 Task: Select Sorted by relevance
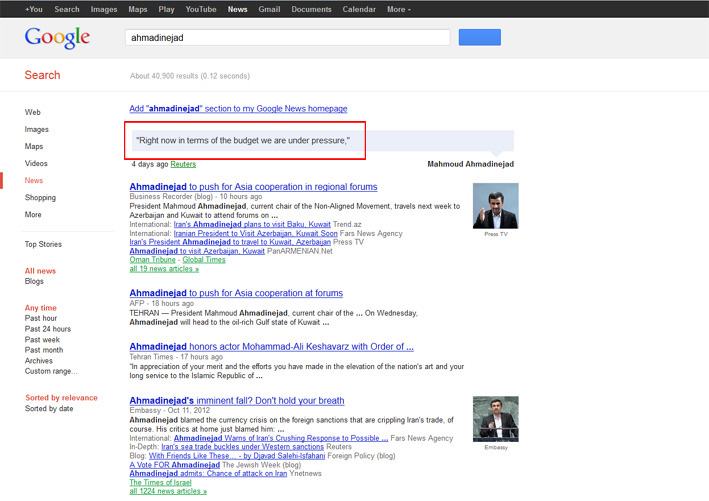pyautogui.click(x=61, y=398)
